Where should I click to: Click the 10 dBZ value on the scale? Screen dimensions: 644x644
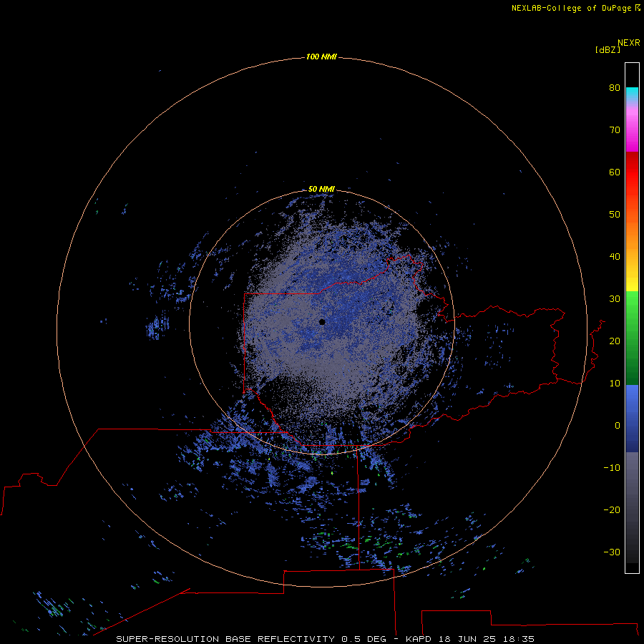615,384
